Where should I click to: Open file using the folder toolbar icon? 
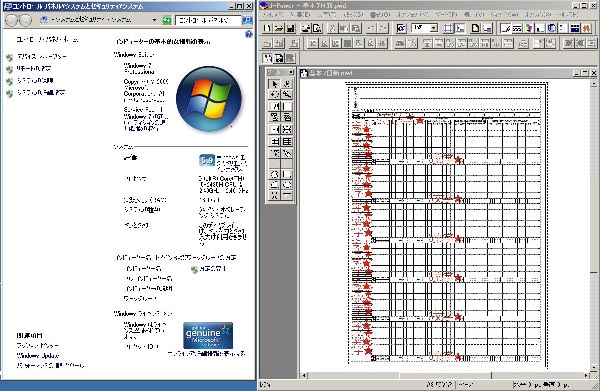click(x=279, y=28)
